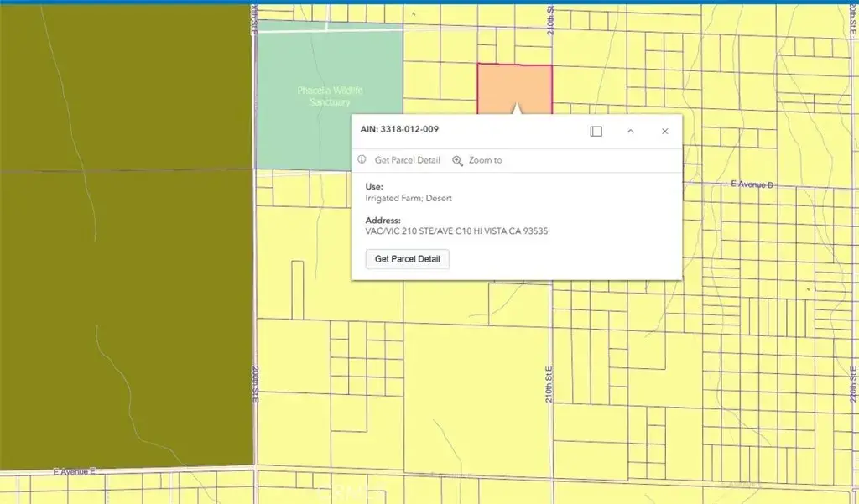859x504 pixels.
Task: Click the AIN number in the popup title
Action: [399, 130]
